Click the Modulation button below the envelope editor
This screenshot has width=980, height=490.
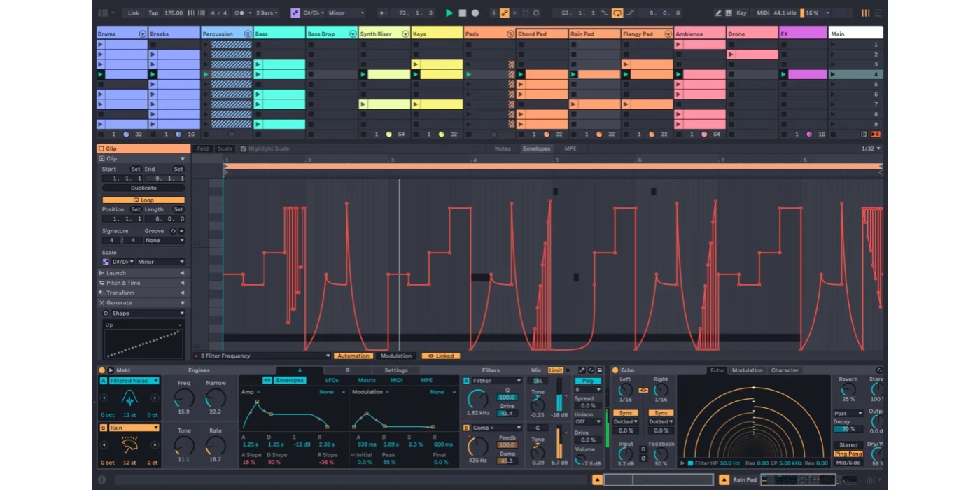[x=396, y=356]
